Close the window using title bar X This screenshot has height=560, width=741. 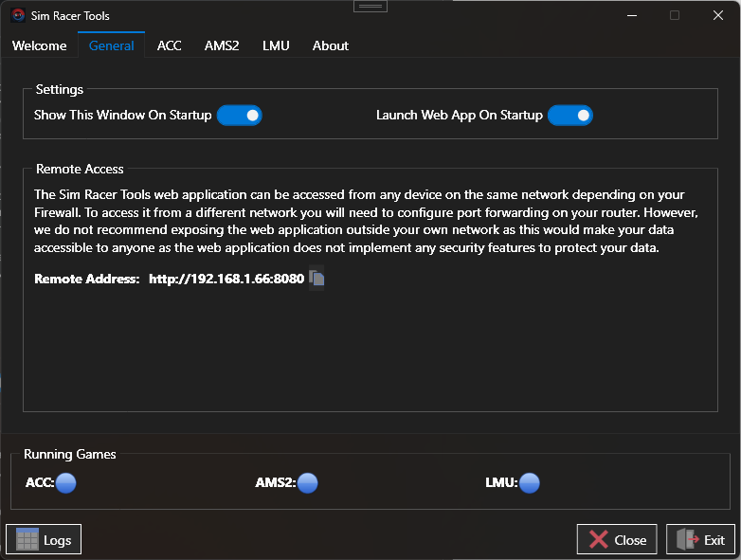coord(718,15)
